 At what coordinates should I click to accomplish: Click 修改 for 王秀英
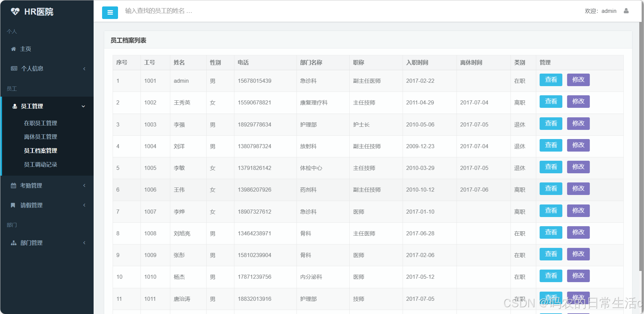pyautogui.click(x=578, y=101)
